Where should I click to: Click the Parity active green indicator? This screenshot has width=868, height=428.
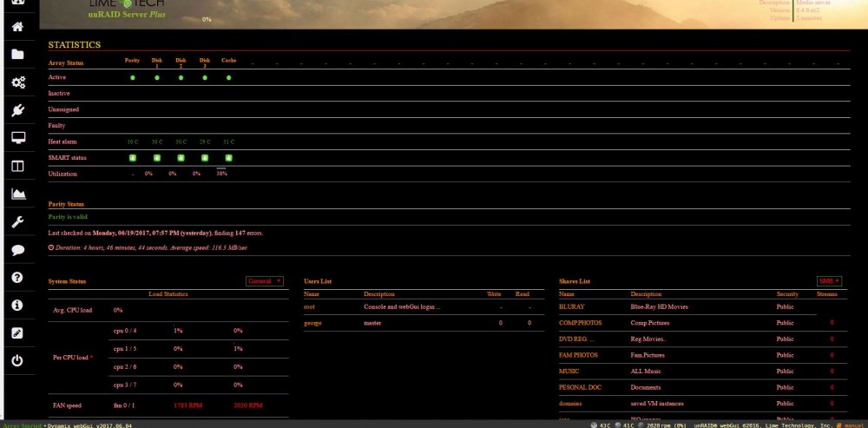point(133,77)
